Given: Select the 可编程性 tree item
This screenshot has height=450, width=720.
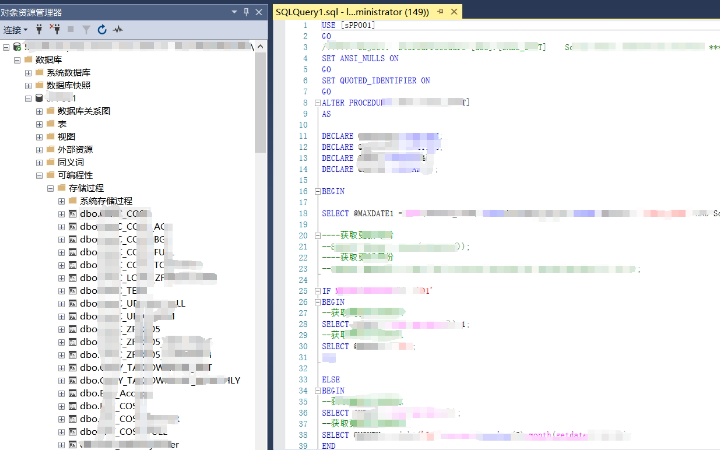Looking at the screenshot, I should pyautogui.click(x=75, y=175).
